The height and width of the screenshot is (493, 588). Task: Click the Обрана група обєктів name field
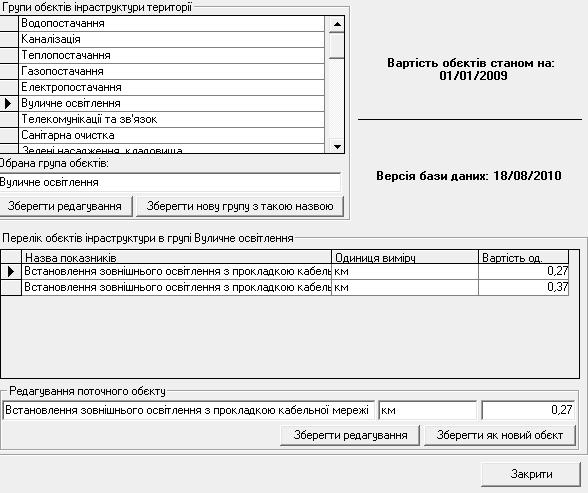[170, 183]
